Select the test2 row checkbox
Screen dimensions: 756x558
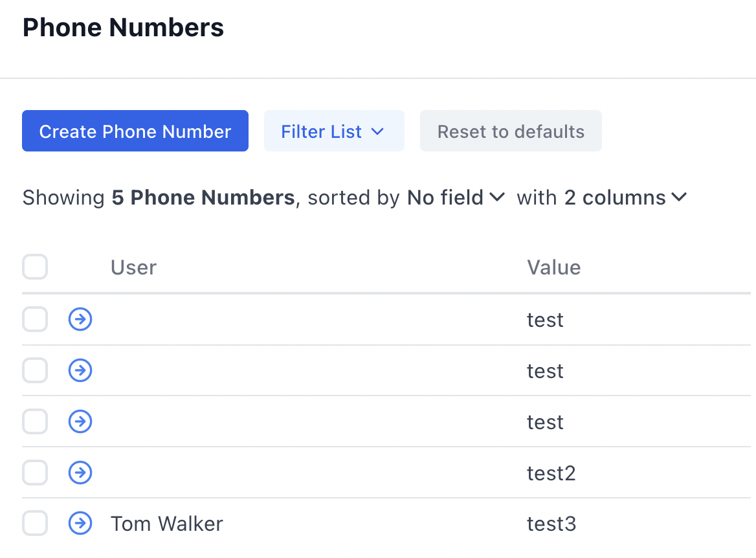[x=35, y=473]
